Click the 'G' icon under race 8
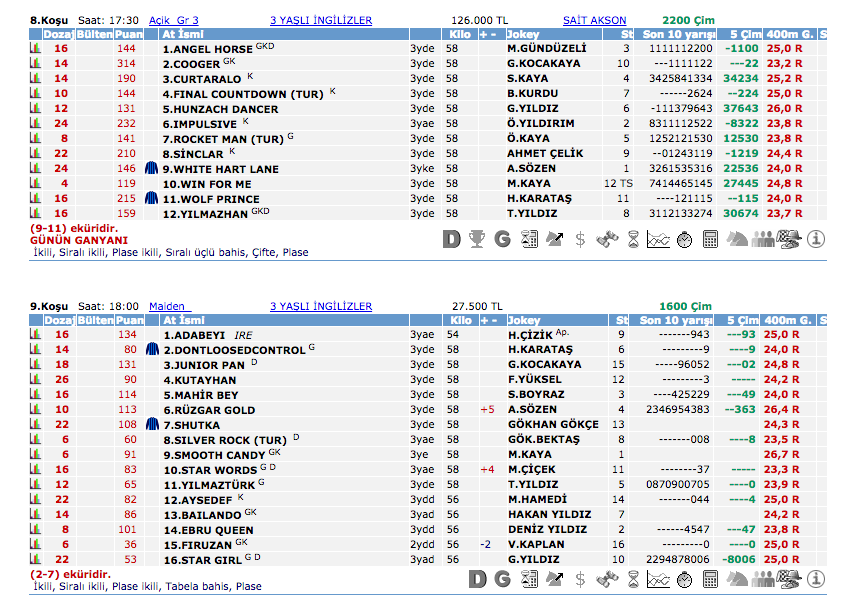847x611 pixels. [502, 239]
